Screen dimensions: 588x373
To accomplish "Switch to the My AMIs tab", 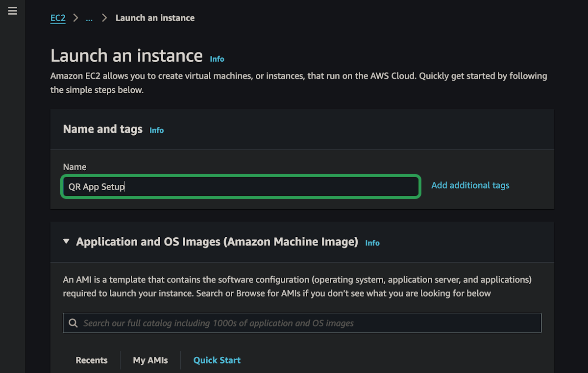I will 150,360.
